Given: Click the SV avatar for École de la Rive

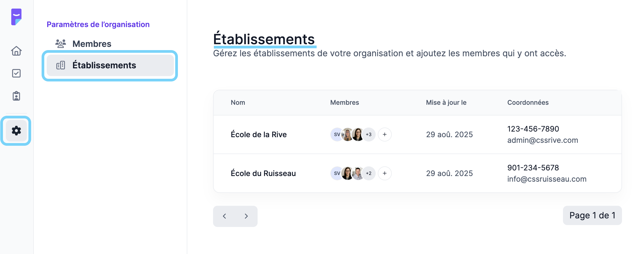Looking at the screenshot, I should (336, 135).
